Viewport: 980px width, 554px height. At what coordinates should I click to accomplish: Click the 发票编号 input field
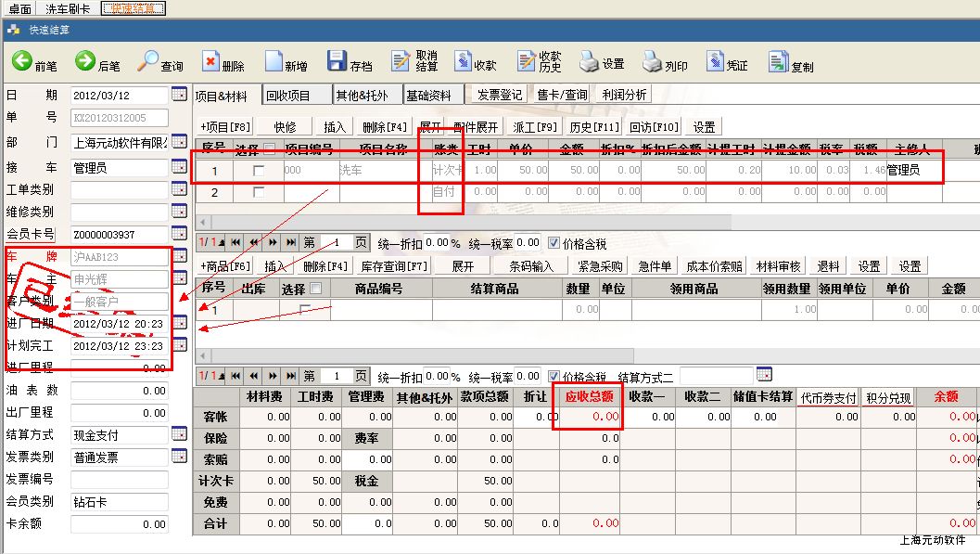[120, 479]
